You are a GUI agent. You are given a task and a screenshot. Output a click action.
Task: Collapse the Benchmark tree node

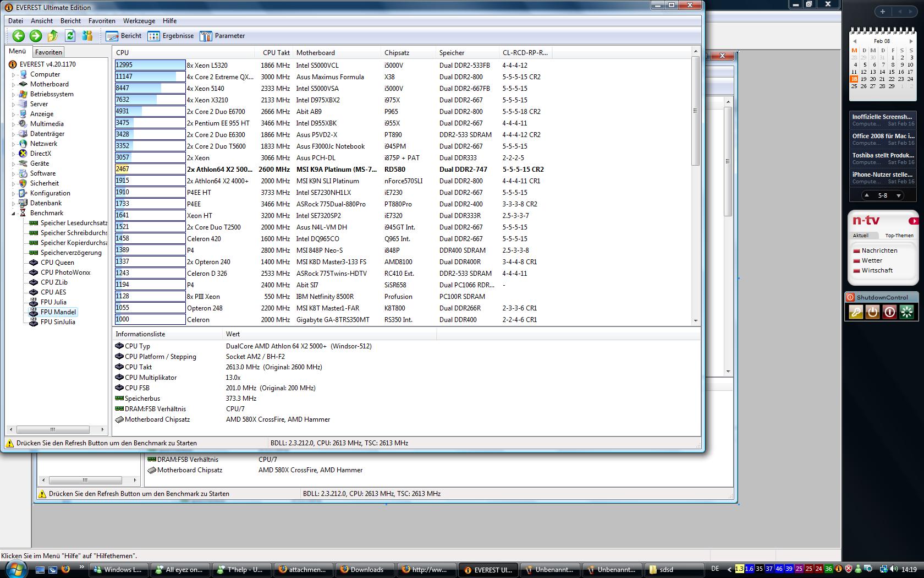(x=14, y=213)
